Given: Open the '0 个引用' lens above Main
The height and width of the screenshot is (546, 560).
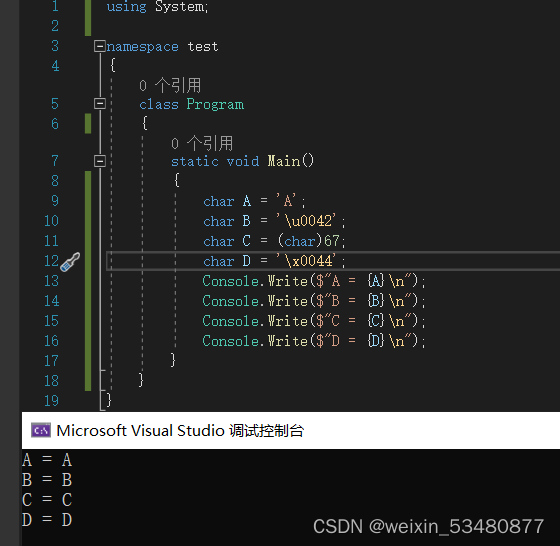Looking at the screenshot, I should [x=202, y=143].
